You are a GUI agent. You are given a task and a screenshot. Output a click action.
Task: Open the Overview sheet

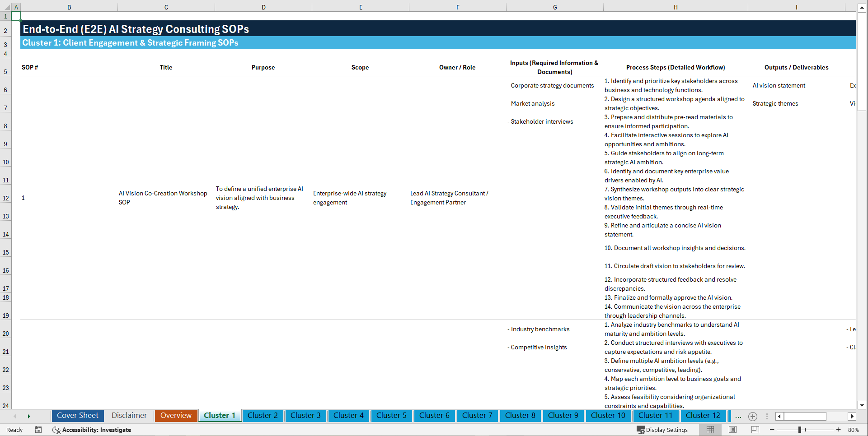click(176, 416)
